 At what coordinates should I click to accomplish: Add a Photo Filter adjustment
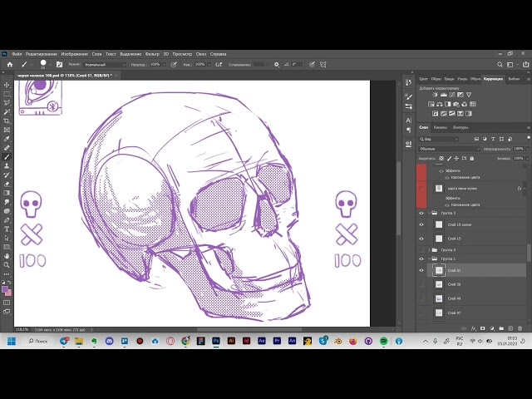pos(456,104)
